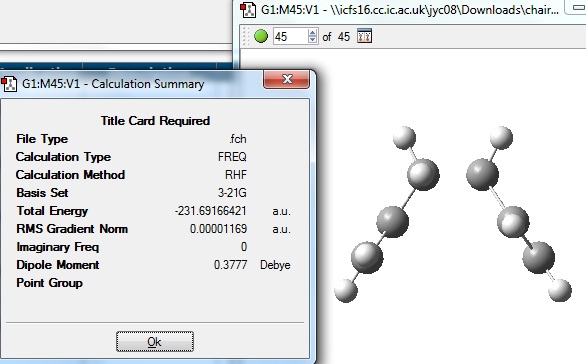Viewport: 586px width, 364px height.
Task: Decrease frame number with stepper down arrow
Action: [312, 40]
